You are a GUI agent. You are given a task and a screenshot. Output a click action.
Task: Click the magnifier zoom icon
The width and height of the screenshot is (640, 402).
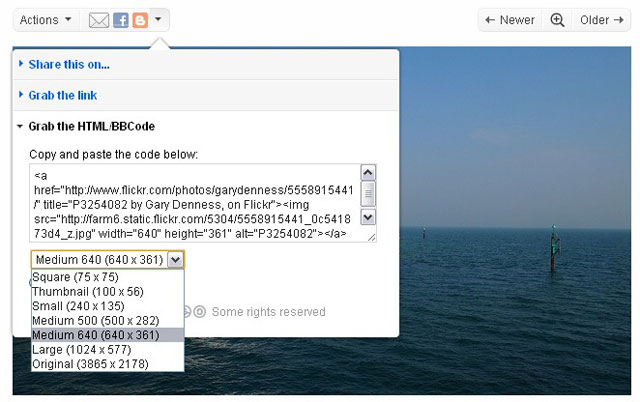tap(557, 20)
